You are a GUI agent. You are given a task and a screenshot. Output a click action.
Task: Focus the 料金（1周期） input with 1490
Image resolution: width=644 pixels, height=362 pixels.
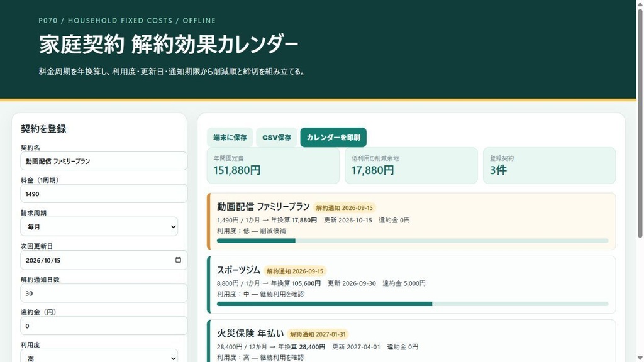pos(104,194)
